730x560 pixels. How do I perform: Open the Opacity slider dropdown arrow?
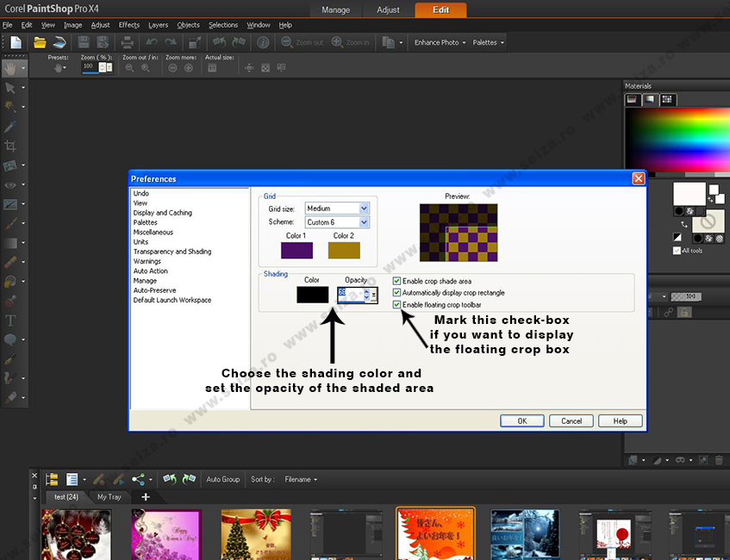(x=374, y=296)
